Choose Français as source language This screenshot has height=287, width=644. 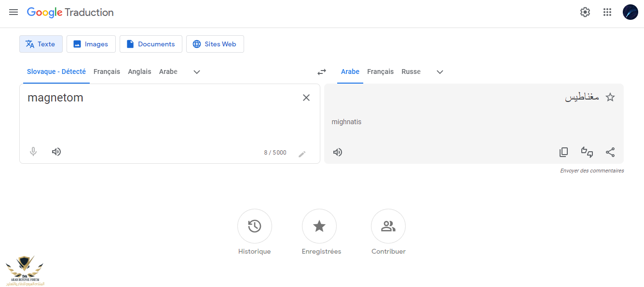[107, 72]
